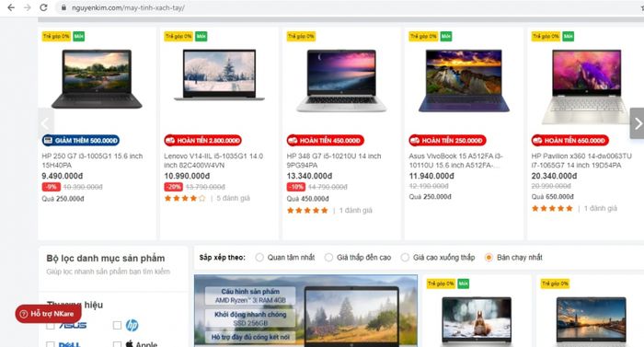644x347 pixels.
Task: Click the Quà 450.000đ gift text
Action: [307, 199]
